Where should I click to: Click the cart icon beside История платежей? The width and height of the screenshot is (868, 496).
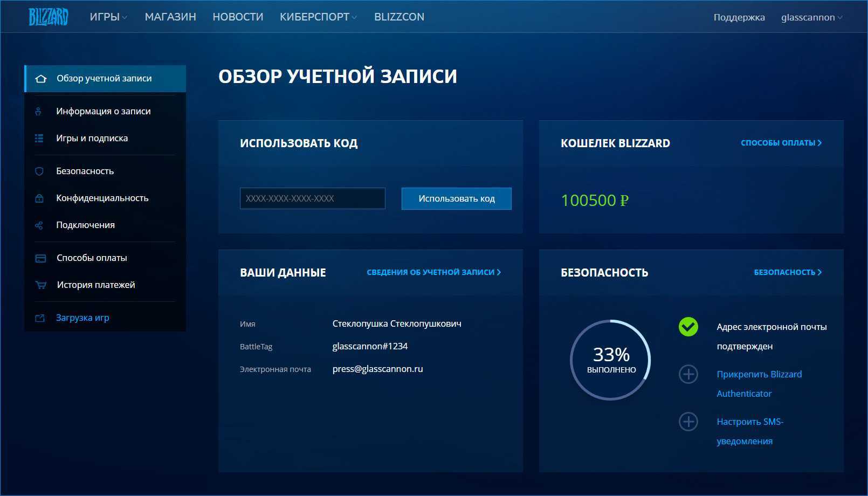tap(40, 285)
